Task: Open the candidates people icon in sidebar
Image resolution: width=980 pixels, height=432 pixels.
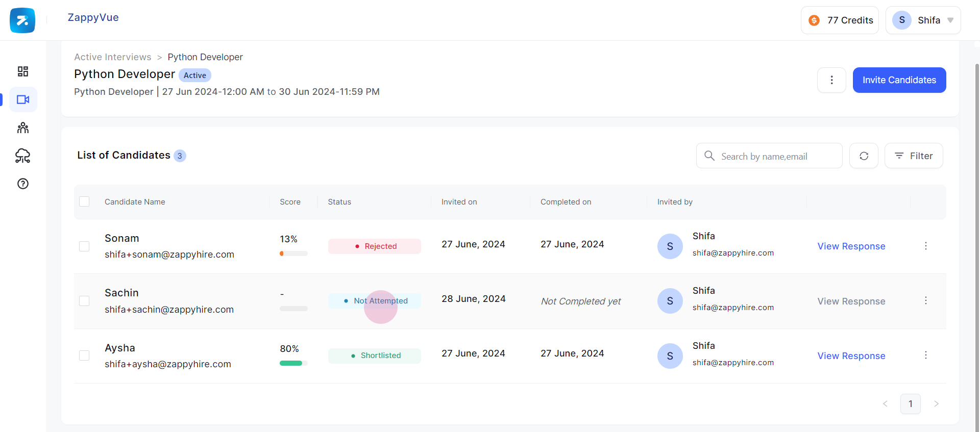Action: coord(23,128)
